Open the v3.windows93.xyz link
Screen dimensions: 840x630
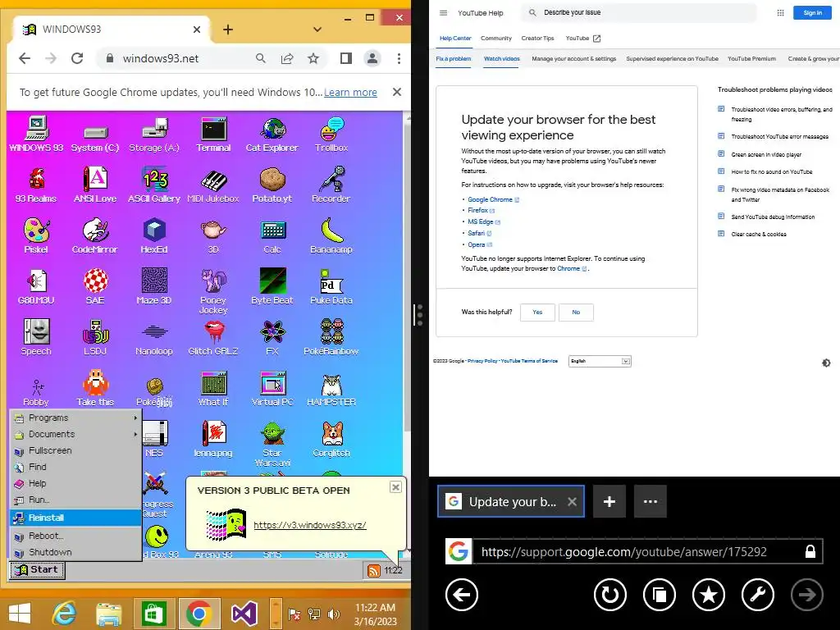click(309, 525)
